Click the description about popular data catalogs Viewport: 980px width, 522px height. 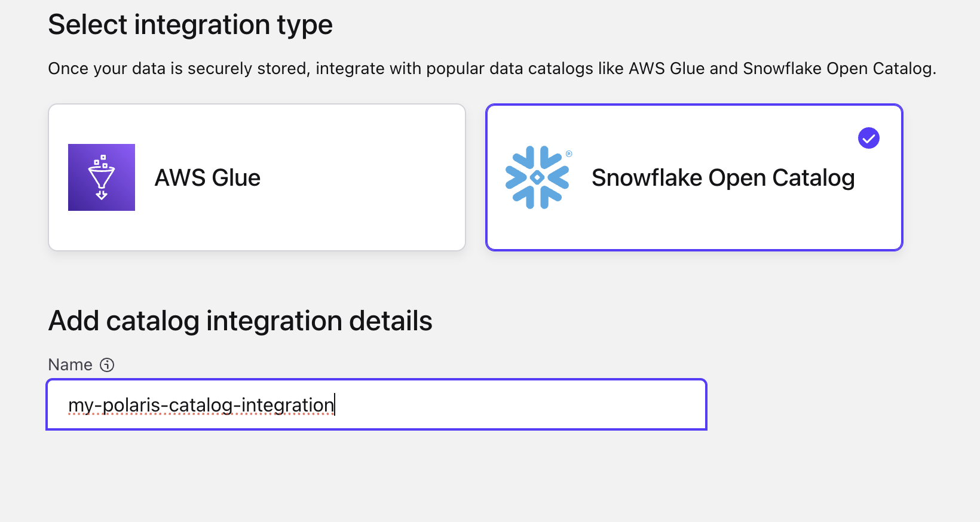(x=492, y=69)
